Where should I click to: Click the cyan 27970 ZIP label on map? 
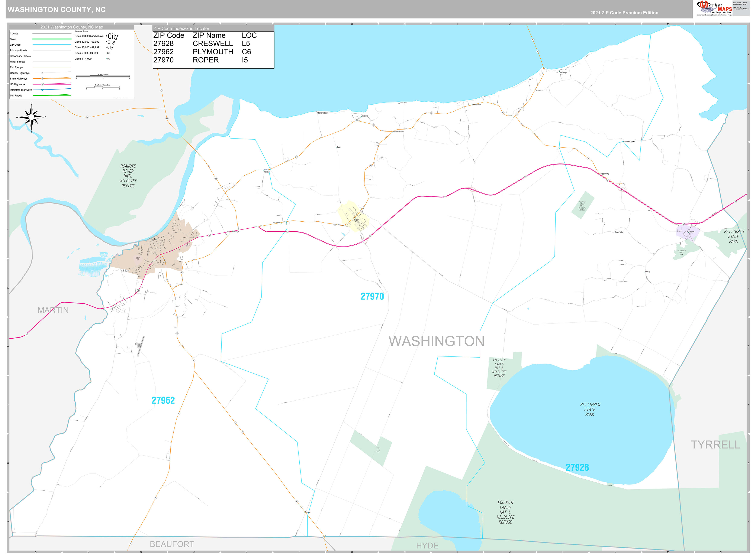(372, 296)
